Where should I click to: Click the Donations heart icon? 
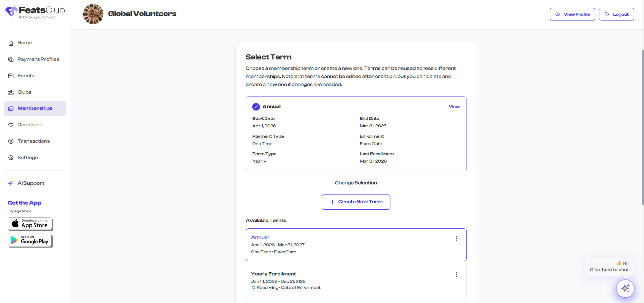11,125
